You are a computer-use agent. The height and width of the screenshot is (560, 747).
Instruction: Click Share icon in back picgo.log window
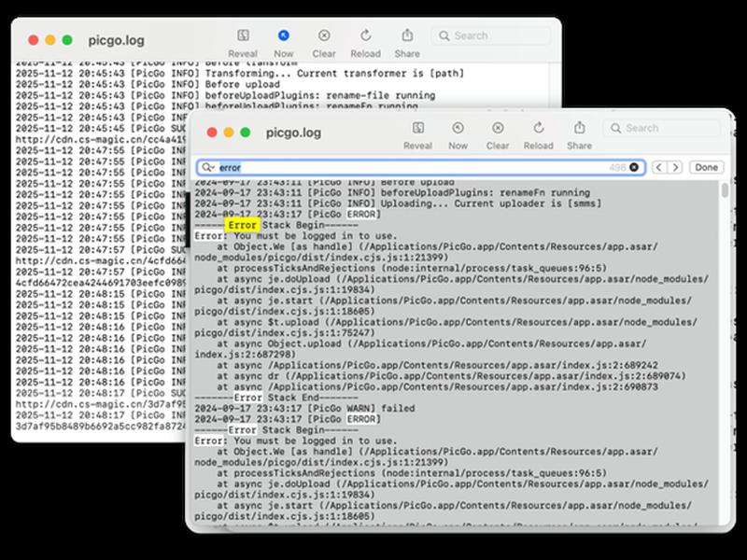click(407, 35)
